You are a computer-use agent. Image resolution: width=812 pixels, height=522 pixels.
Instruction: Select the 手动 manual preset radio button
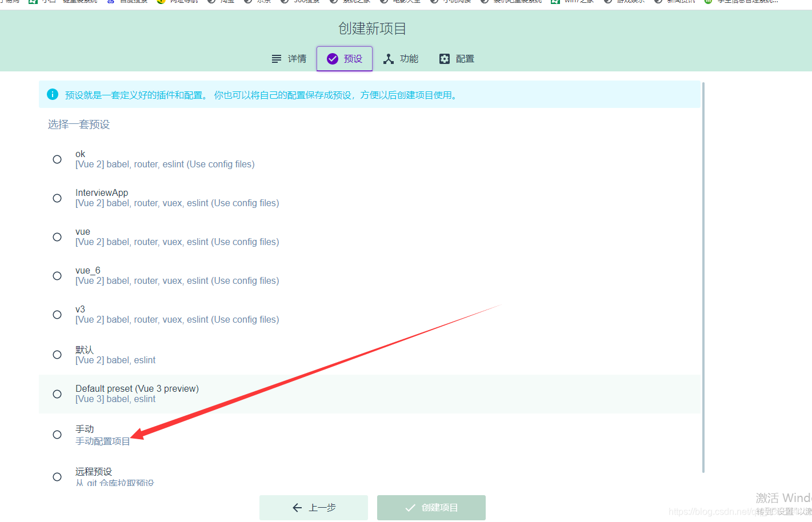click(x=57, y=435)
